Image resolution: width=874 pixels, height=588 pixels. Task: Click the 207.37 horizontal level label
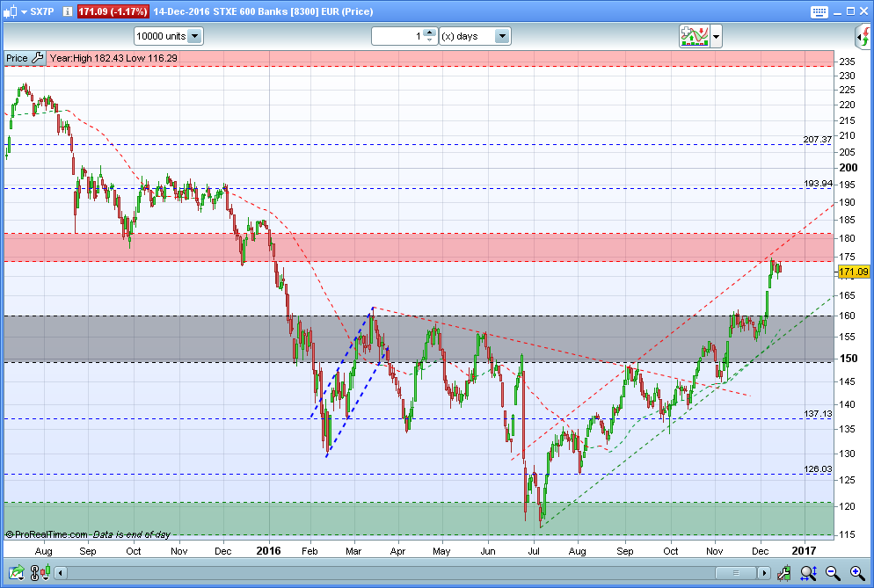coord(817,140)
